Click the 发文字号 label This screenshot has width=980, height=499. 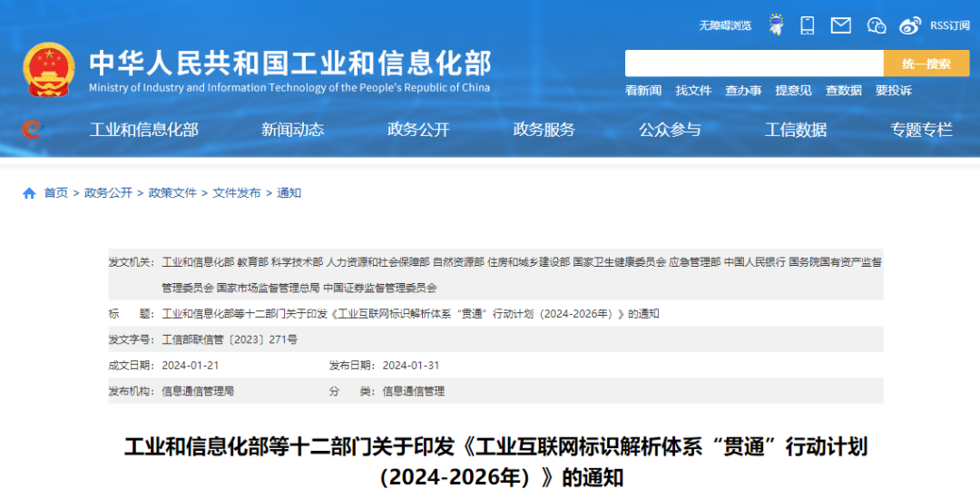[x=132, y=339]
